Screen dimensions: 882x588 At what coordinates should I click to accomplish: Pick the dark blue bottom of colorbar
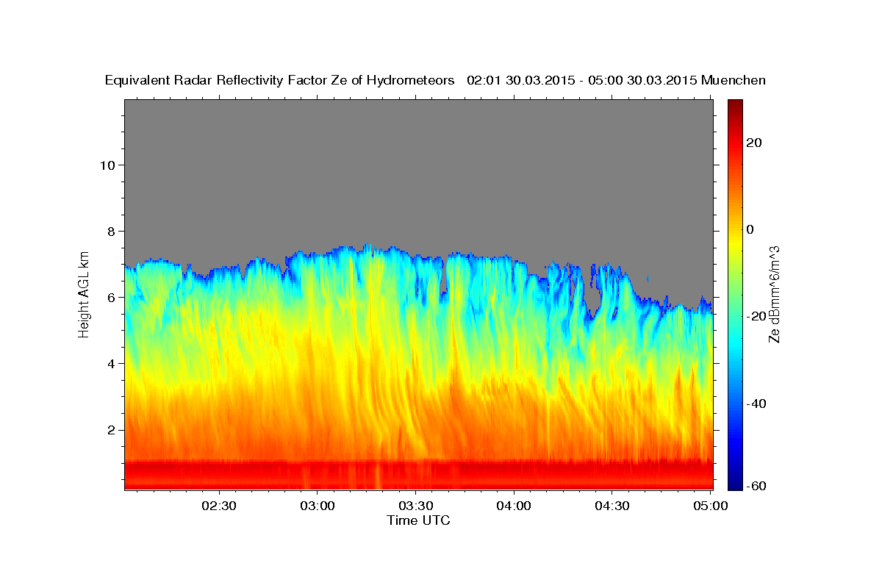pos(735,484)
